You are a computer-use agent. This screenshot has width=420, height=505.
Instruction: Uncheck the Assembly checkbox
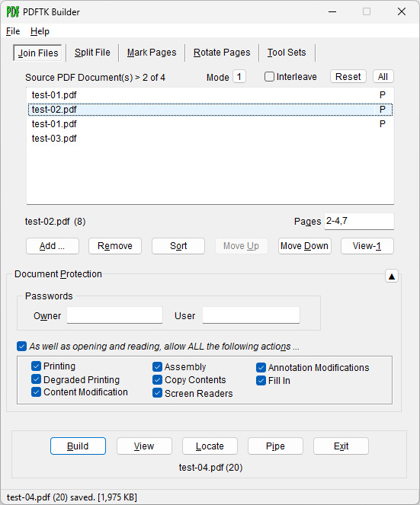point(157,367)
